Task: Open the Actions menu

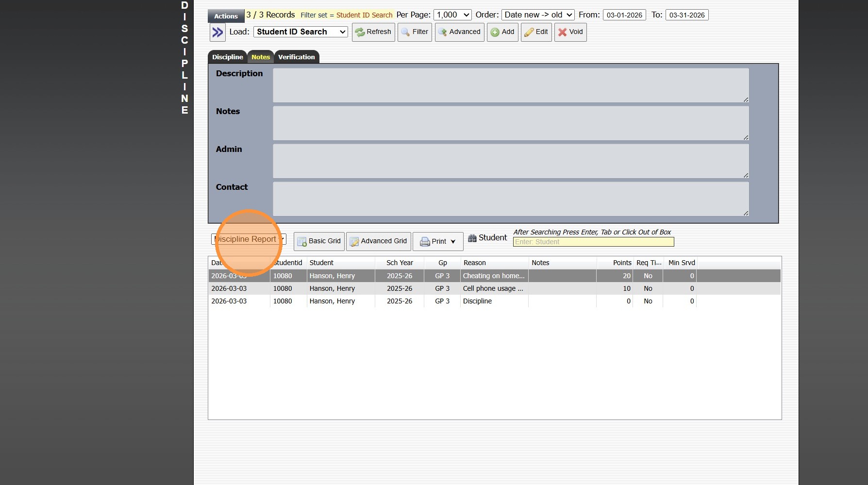Action: pos(226,16)
